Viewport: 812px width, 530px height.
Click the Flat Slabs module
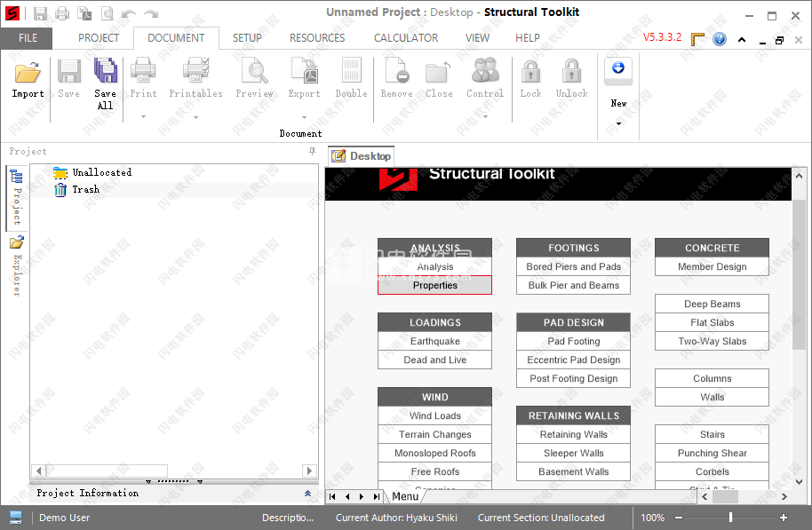pyautogui.click(x=712, y=322)
